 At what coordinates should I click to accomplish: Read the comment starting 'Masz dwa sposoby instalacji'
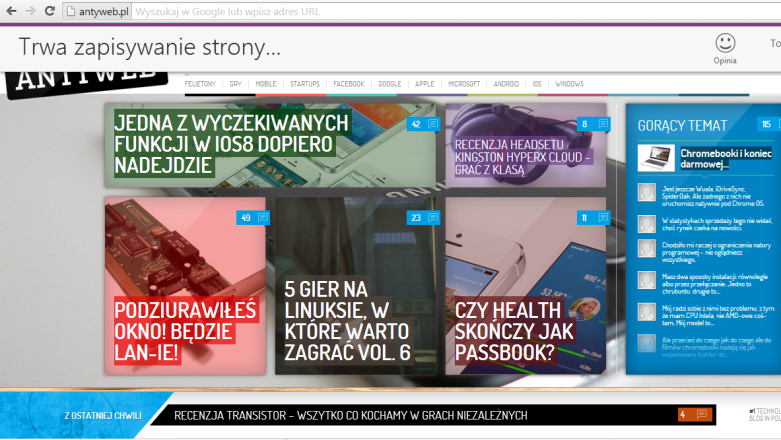click(715, 284)
